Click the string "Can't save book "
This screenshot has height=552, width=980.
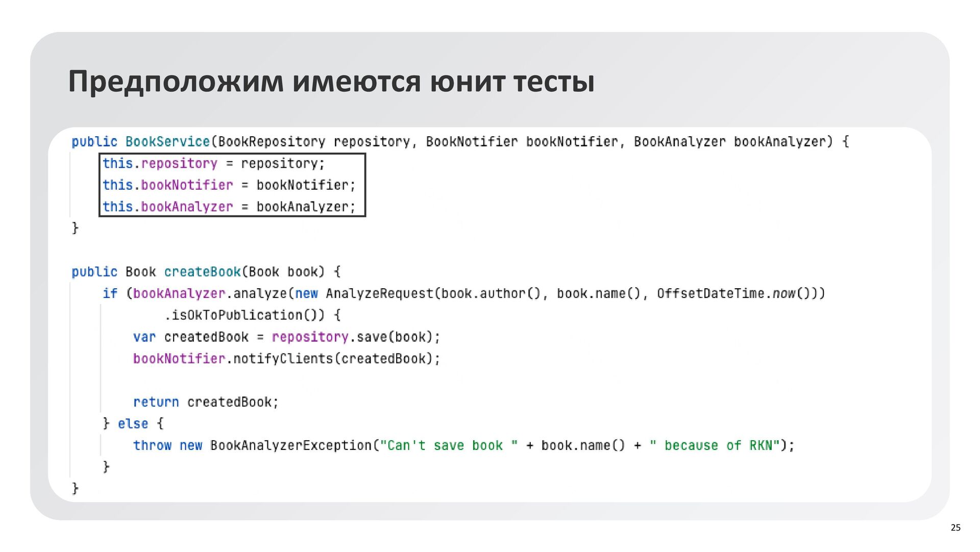coord(448,445)
